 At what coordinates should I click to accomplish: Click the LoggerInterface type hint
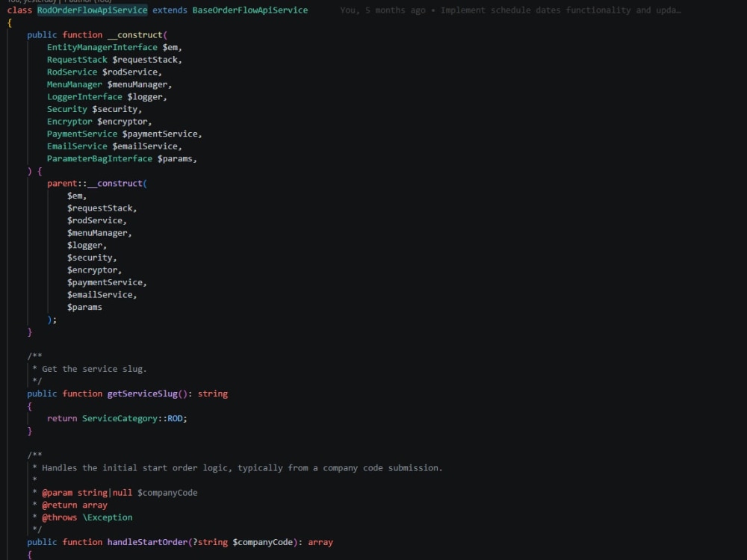click(84, 96)
